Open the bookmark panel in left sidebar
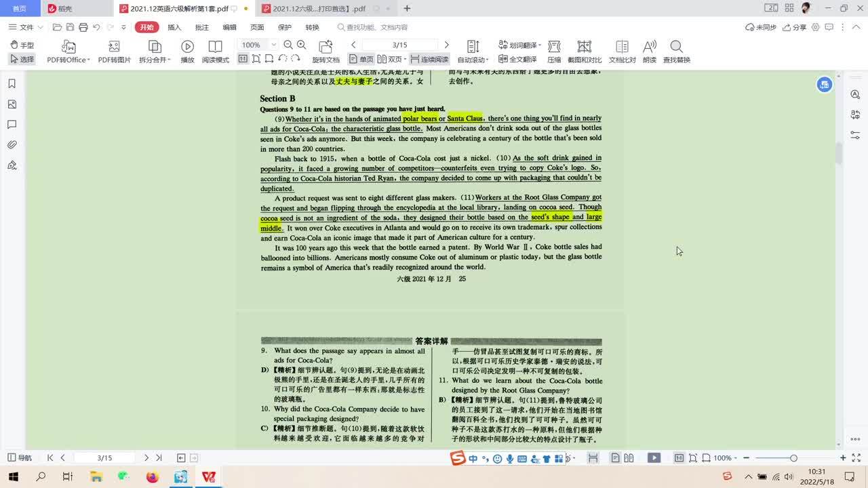The image size is (868, 488). (x=12, y=84)
